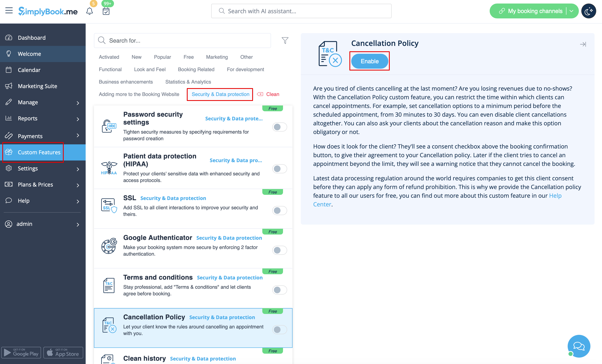Expand the Manage submenu

[78, 103]
